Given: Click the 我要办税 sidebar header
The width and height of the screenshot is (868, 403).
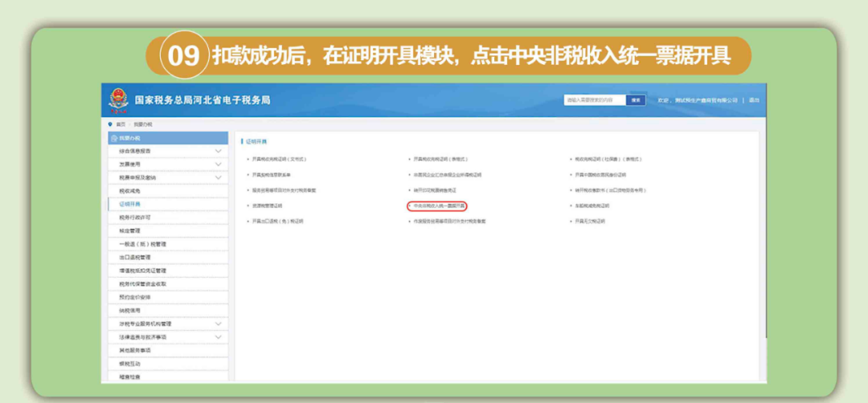Looking at the screenshot, I should [168, 138].
